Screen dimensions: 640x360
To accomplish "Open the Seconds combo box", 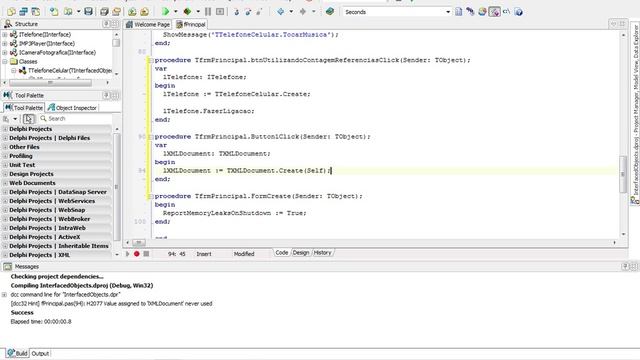I will point(448,12).
